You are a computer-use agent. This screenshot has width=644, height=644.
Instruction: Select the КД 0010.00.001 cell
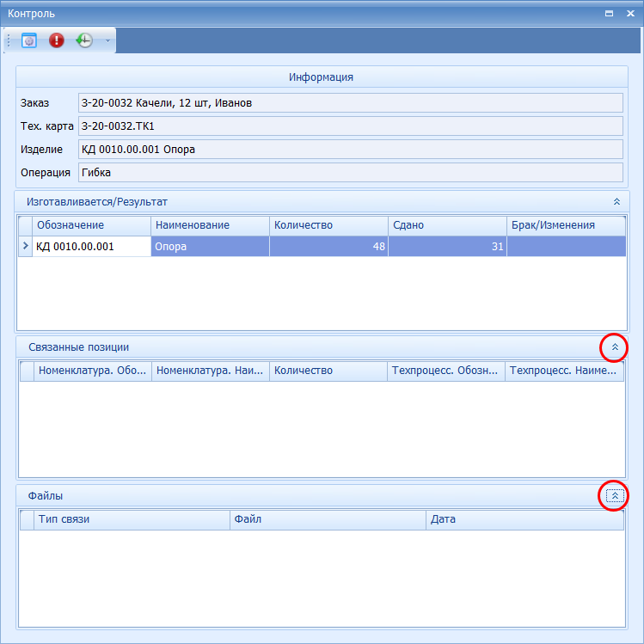[92, 247]
